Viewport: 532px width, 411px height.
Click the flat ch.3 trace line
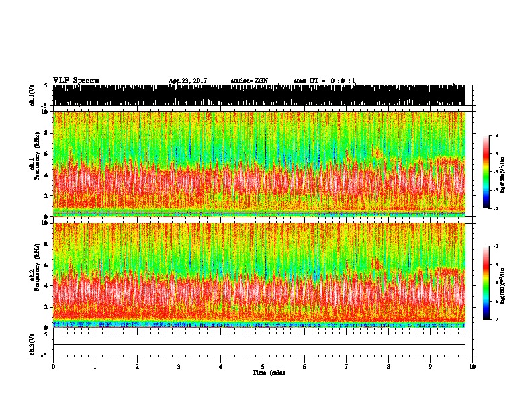(x=259, y=345)
